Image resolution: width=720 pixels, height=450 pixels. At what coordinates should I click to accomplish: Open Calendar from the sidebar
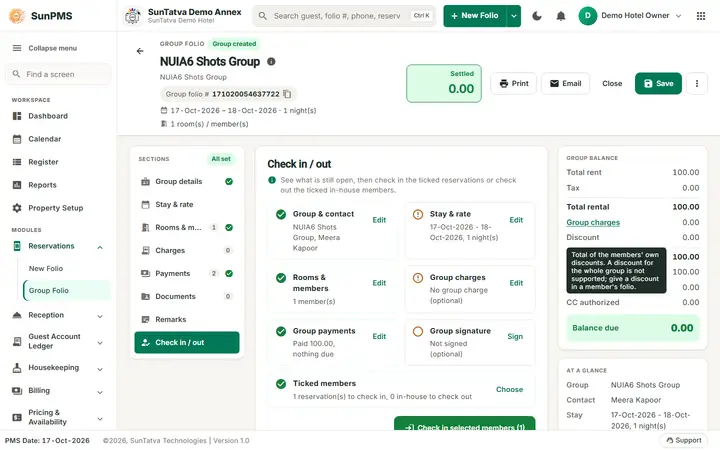pos(58,139)
